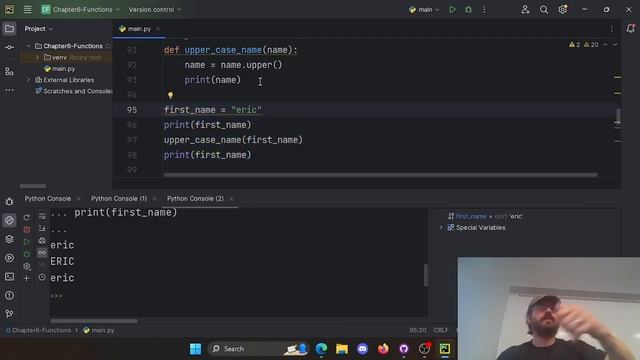Open the Problems tool window
This screenshot has width=640, height=360.
[x=9, y=295]
